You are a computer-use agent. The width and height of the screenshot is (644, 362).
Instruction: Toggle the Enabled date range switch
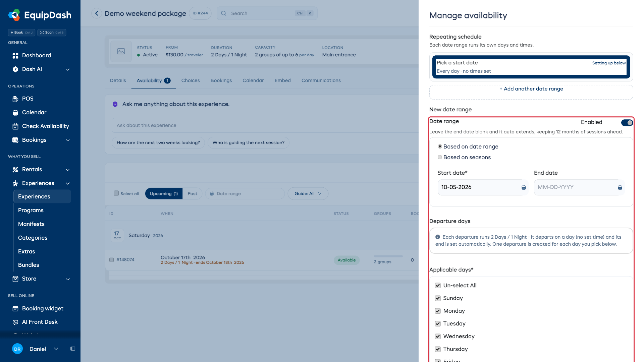[627, 123]
